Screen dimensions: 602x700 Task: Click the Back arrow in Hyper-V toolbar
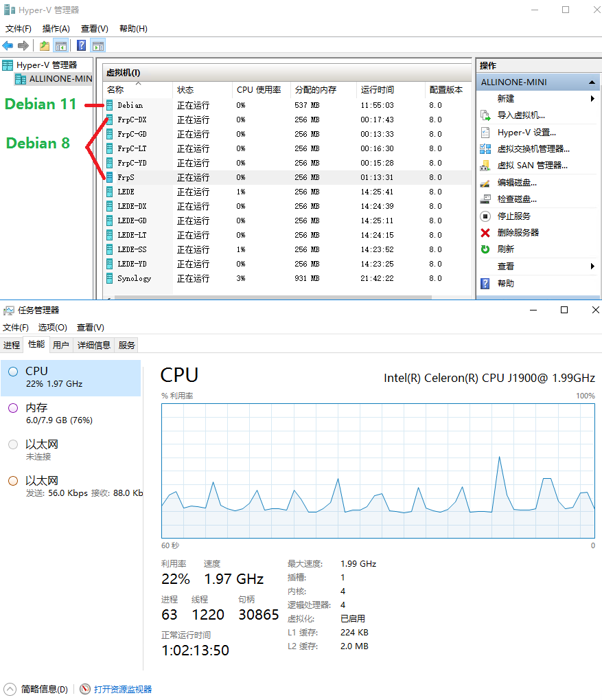click(x=8, y=45)
